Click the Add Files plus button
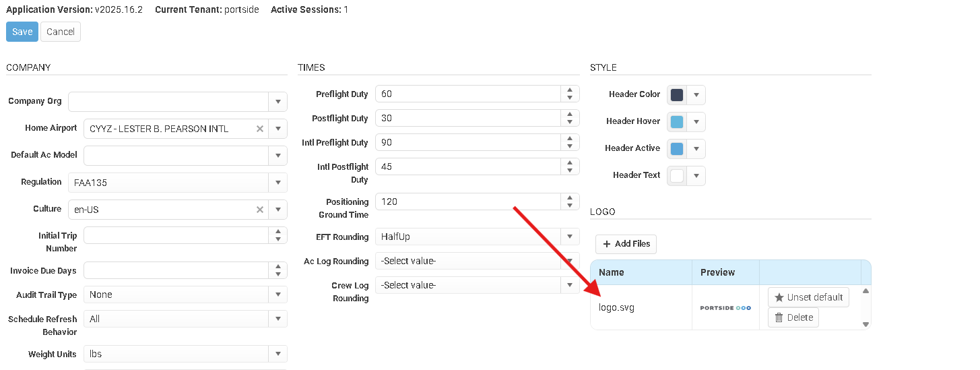 (626, 244)
